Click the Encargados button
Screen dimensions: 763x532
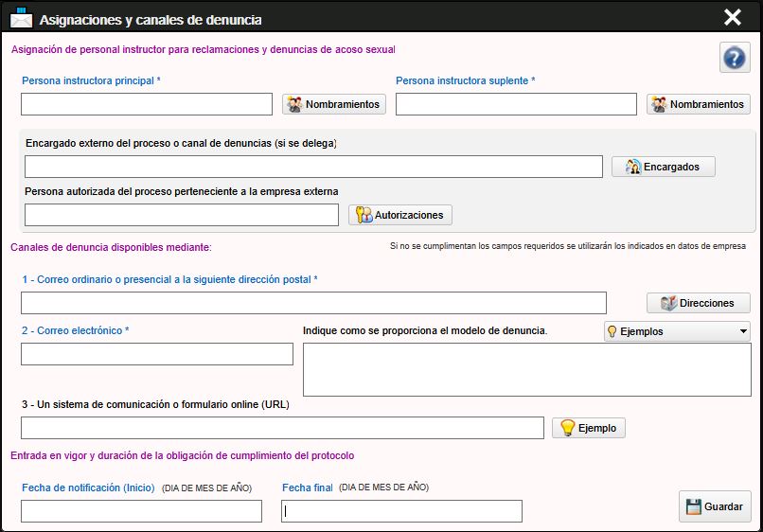pyautogui.click(x=663, y=167)
